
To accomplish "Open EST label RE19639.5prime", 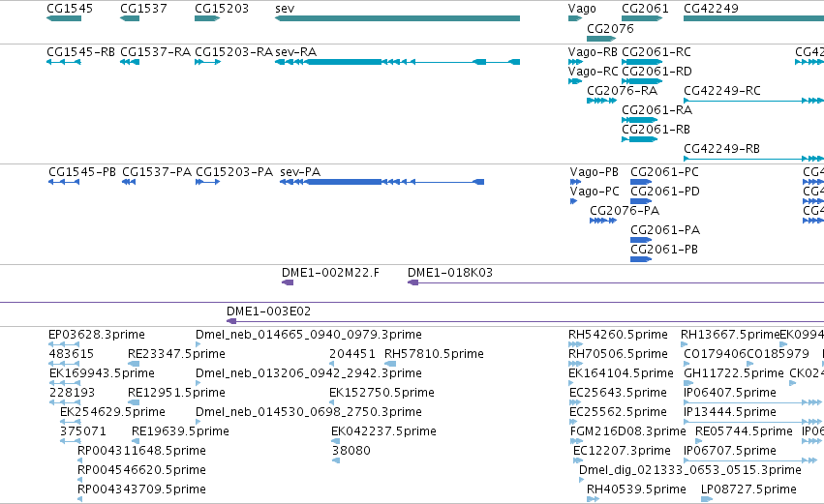I will 180,431.
